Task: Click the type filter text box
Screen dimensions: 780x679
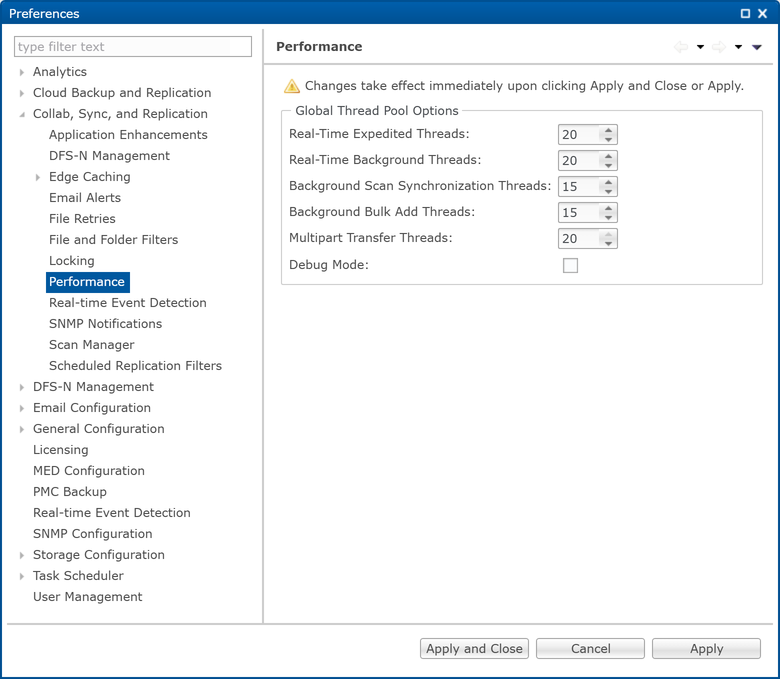Action: click(133, 46)
